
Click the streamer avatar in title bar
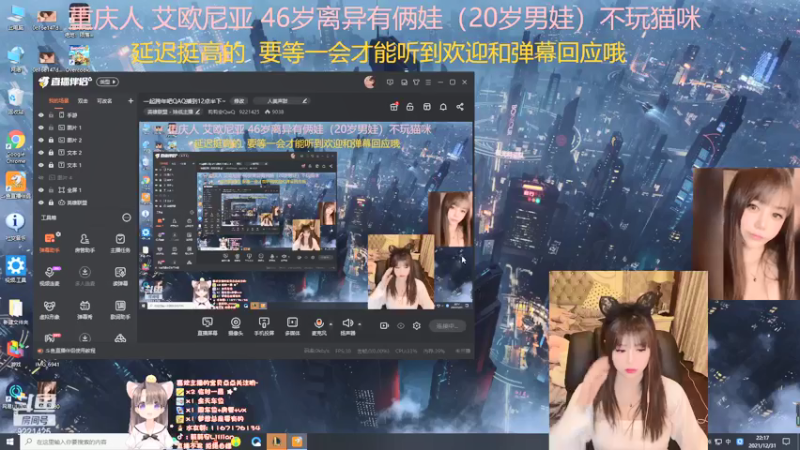pos(370,82)
